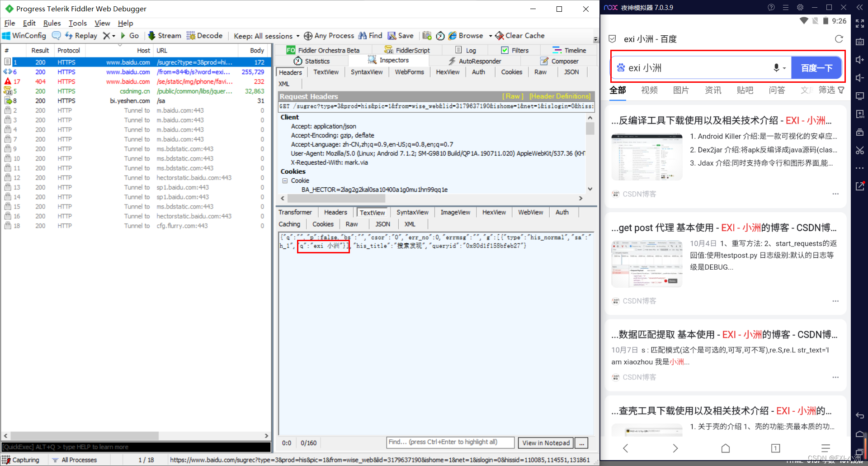The image size is (868, 466).
Task: Open the Tools menu
Action: point(78,23)
